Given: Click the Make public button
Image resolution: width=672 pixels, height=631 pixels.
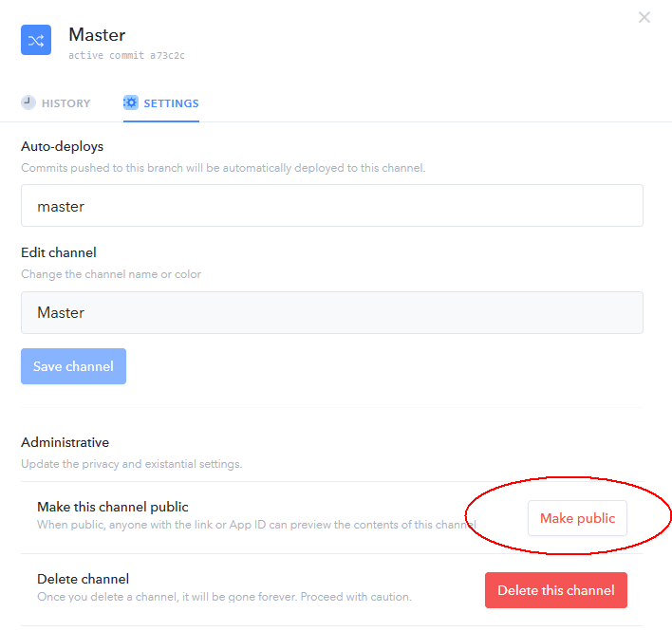Looking at the screenshot, I should point(577,518).
